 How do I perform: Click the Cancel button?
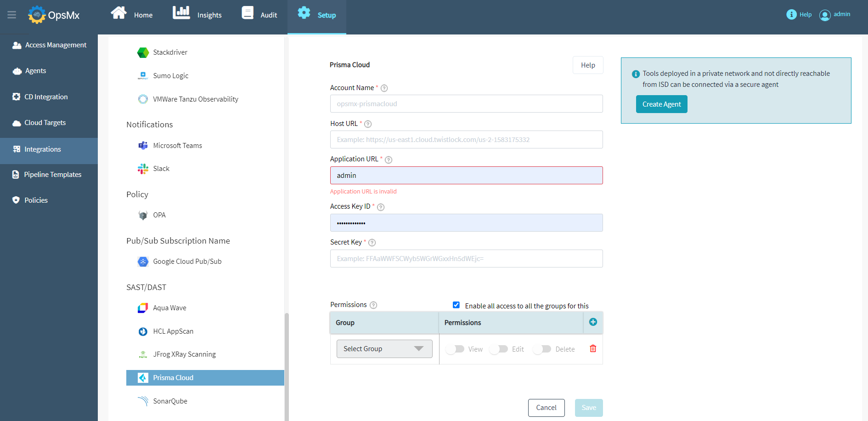(546, 408)
